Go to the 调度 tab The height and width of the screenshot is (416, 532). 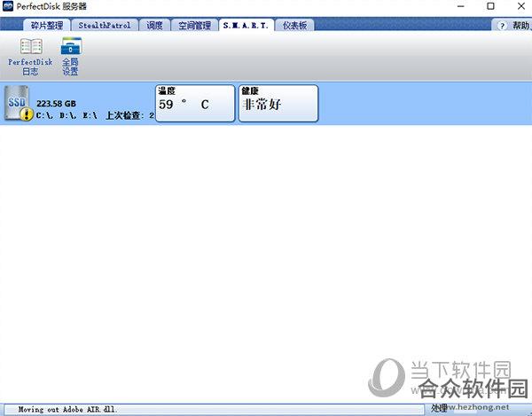pyautogui.click(x=154, y=25)
